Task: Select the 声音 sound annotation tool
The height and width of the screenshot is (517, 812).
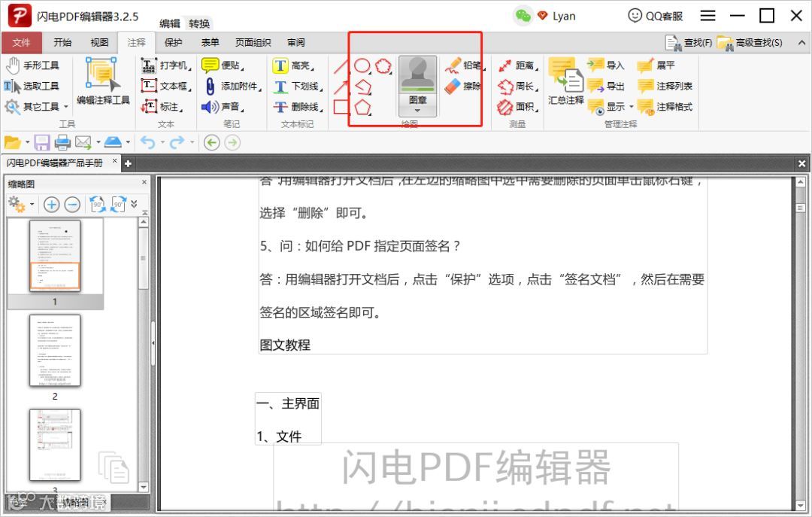Action: 223,107
